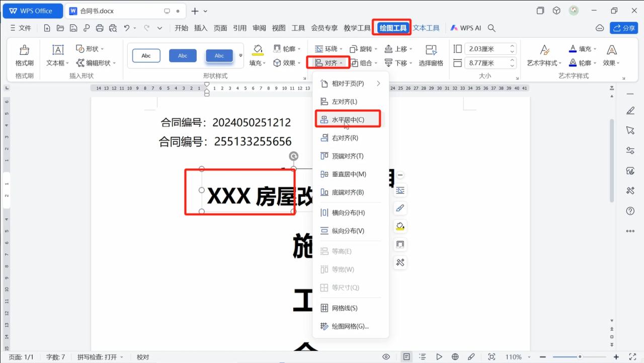This screenshot has width=644, height=363.
Task: Click the Format Painter (格式刷) icon
Action: [24, 50]
